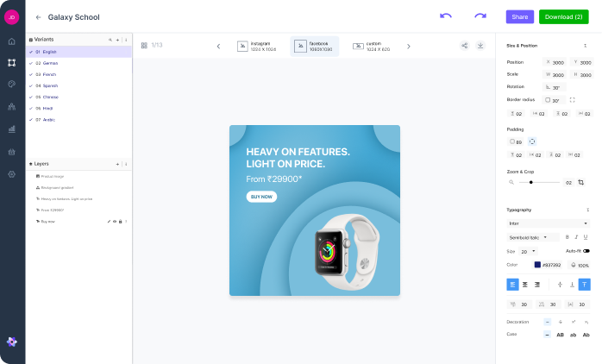Image resolution: width=602 pixels, height=364 pixels.
Task: Open the Home icon in the sidebar
Action: [x=12, y=41]
